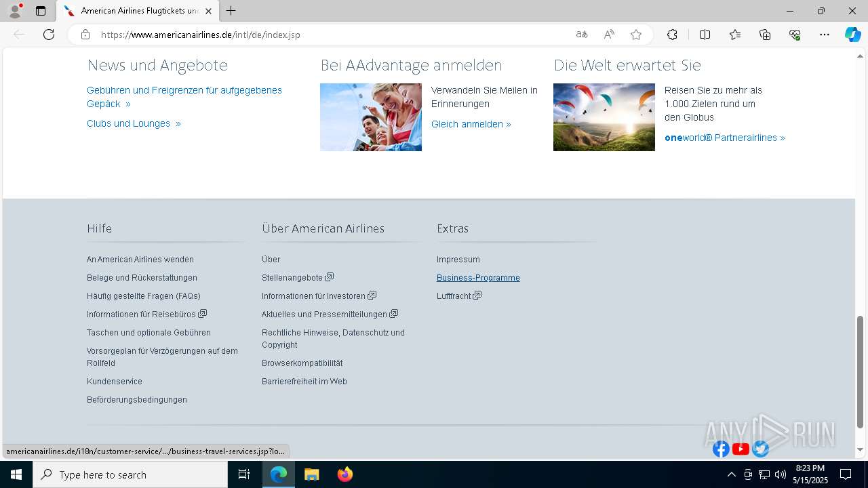The height and width of the screenshot is (488, 868).
Task: Open Informationen für Investoren link
Action: [319, 296]
